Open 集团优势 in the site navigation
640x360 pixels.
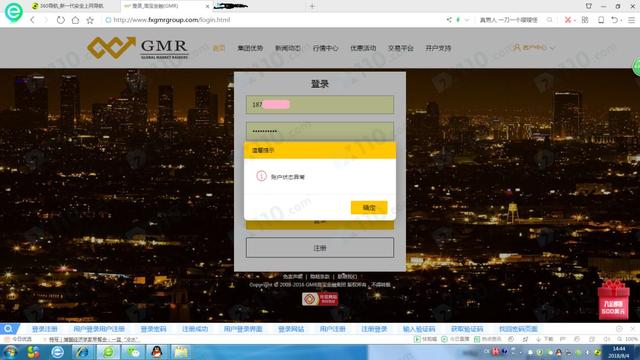click(250, 48)
